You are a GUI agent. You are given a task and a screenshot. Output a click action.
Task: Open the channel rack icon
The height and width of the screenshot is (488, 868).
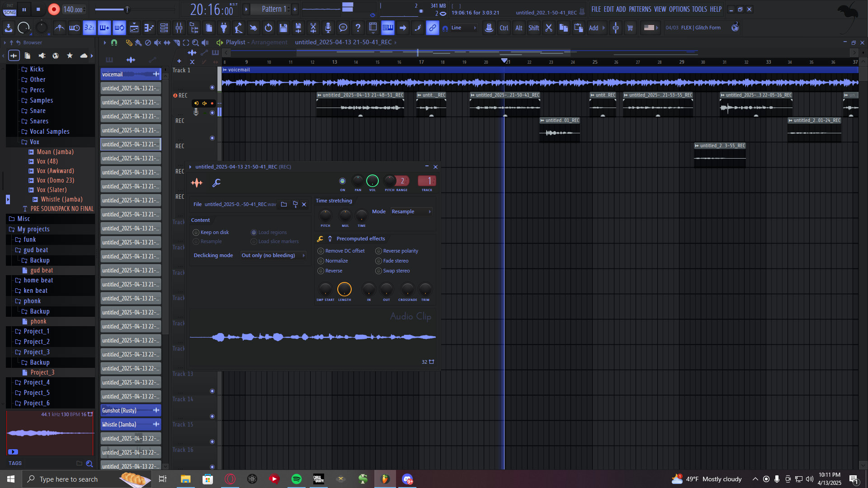[x=164, y=28]
